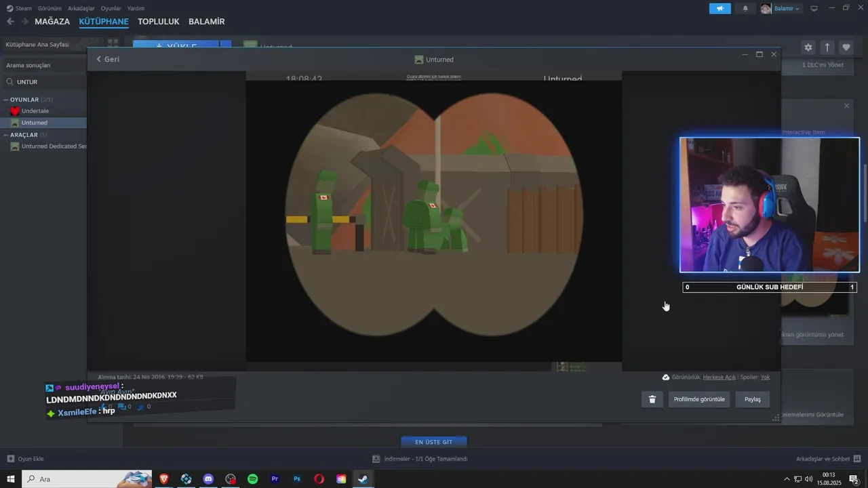Image resolution: width=868 pixels, height=488 pixels.
Task: Open Windows notification center
Action: [854, 479]
